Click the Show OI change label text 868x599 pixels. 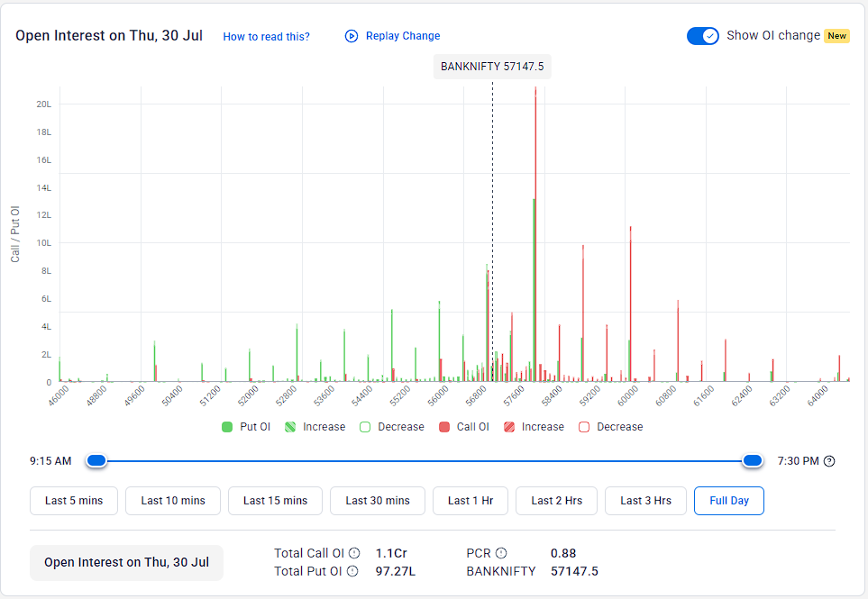click(x=773, y=35)
